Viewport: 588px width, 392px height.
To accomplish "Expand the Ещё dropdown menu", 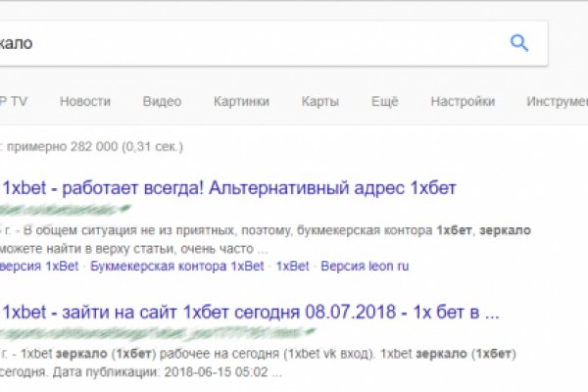I will [385, 101].
